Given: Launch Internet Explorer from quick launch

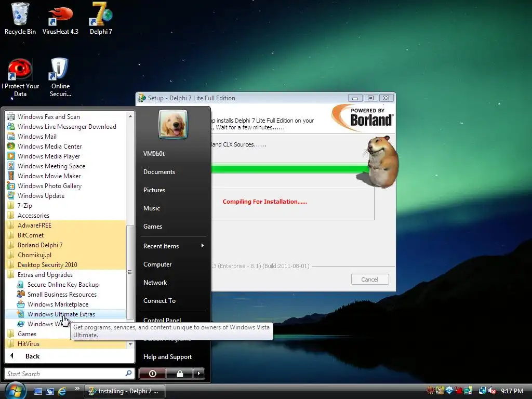Looking at the screenshot, I should 62,391.
